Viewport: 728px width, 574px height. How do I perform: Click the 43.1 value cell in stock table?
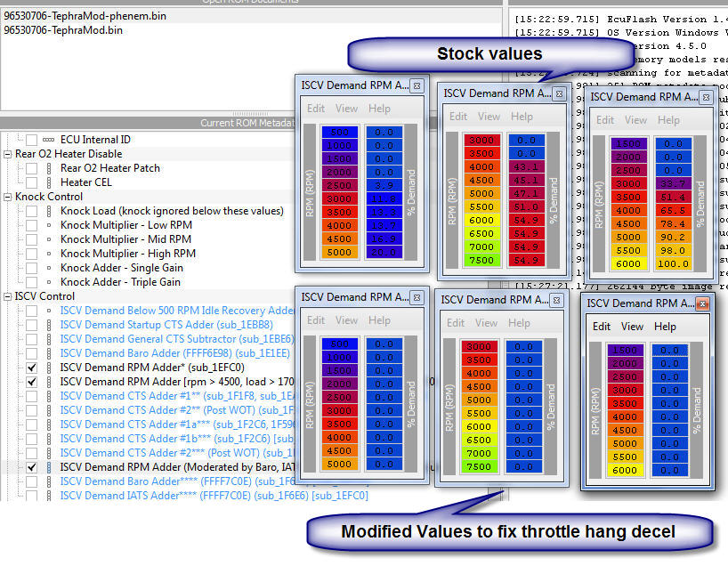tap(527, 166)
